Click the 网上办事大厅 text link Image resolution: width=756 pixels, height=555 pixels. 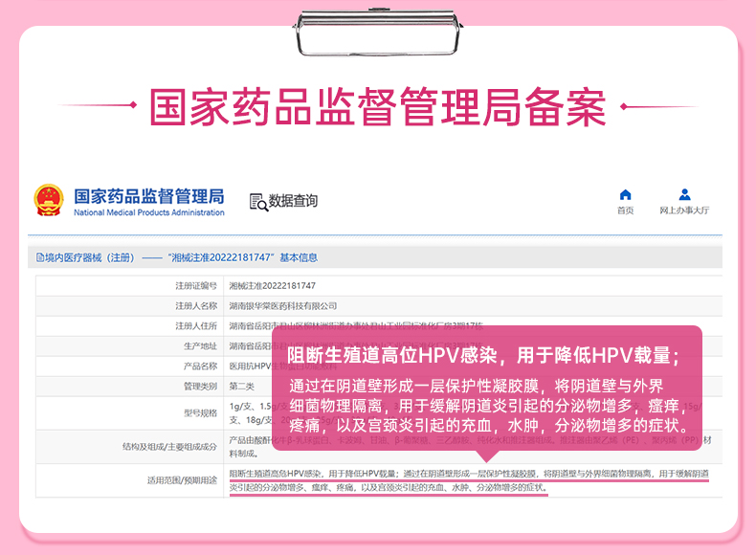(x=684, y=211)
